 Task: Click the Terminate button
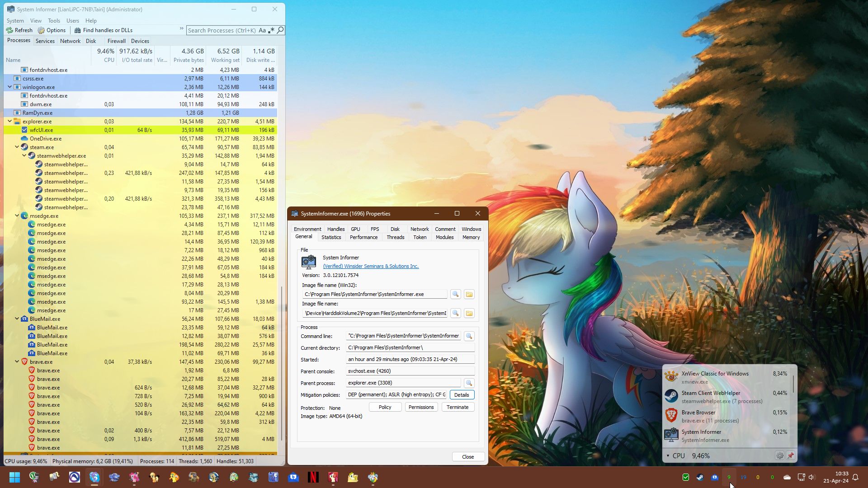pyautogui.click(x=458, y=407)
